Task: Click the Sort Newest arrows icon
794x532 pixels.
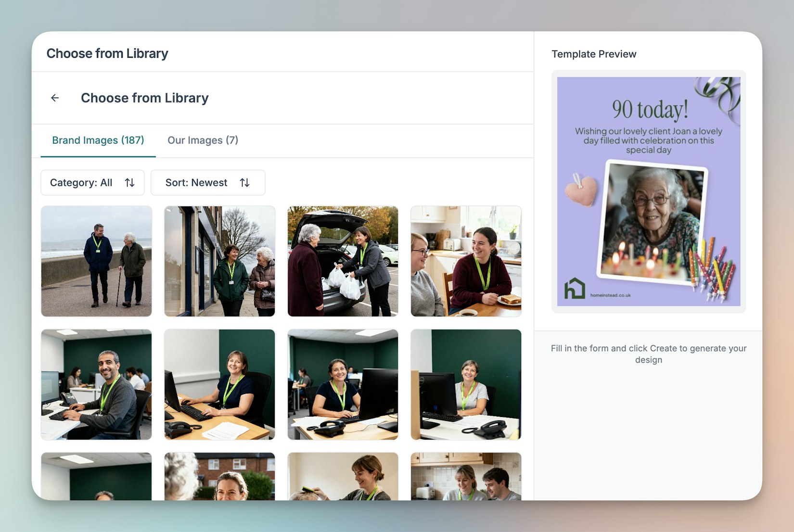Action: [x=244, y=183]
